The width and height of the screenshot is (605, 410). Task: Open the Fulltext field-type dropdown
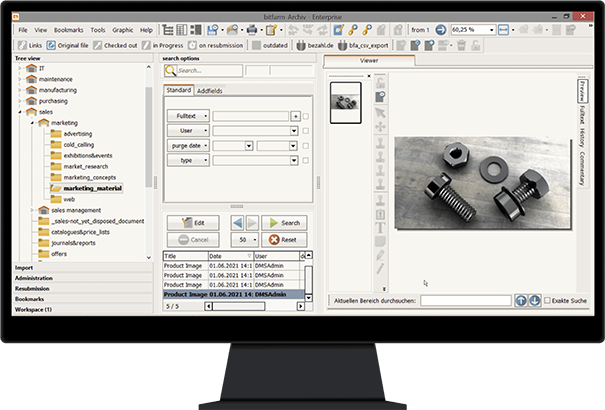[188, 116]
